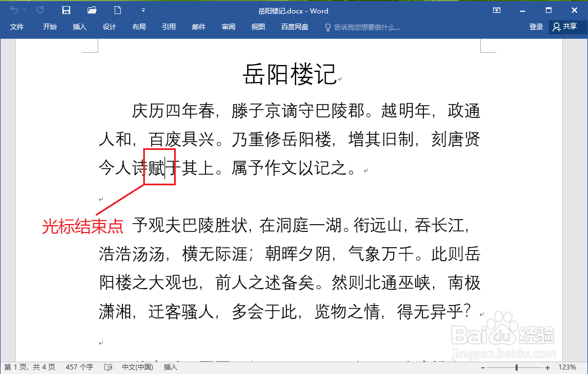This screenshot has height=374, width=588.
Task: Click the text 得无异乎 in the document
Action: pos(430,311)
